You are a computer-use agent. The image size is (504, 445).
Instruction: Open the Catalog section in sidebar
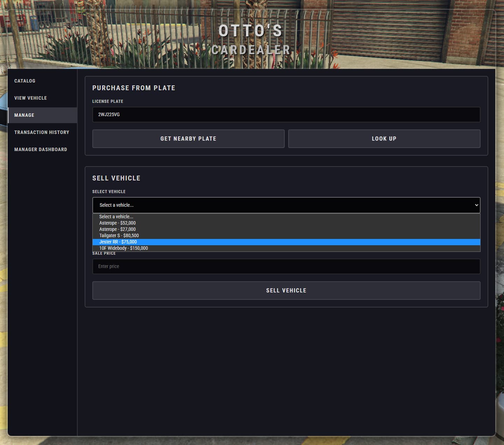25,81
